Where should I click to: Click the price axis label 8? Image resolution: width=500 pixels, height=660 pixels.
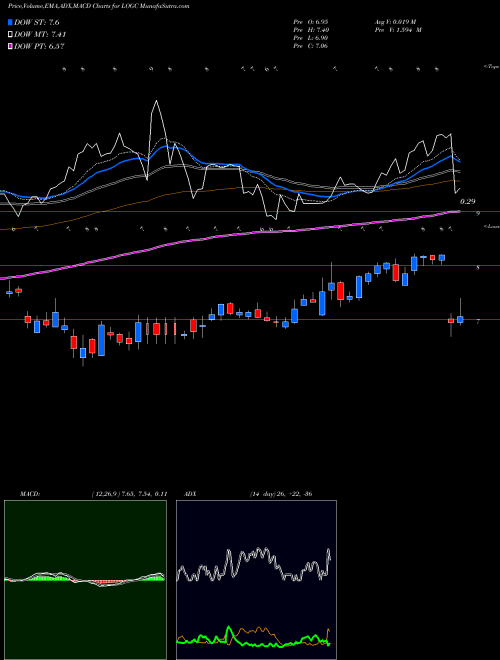click(x=478, y=267)
